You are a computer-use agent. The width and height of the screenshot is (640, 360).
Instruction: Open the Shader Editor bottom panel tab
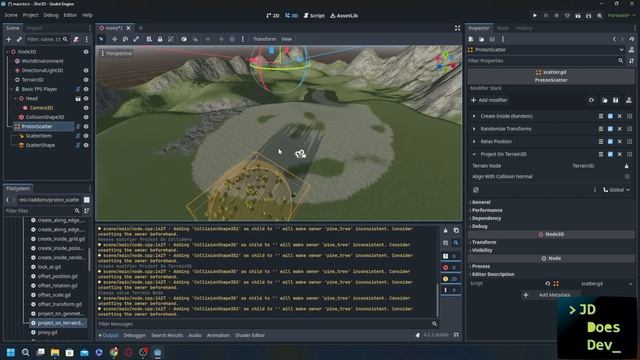coord(250,336)
